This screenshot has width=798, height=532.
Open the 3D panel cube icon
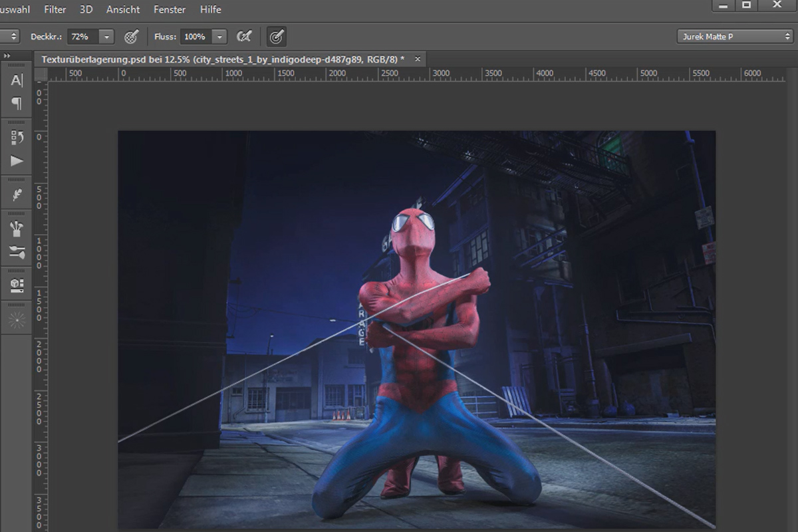17,286
